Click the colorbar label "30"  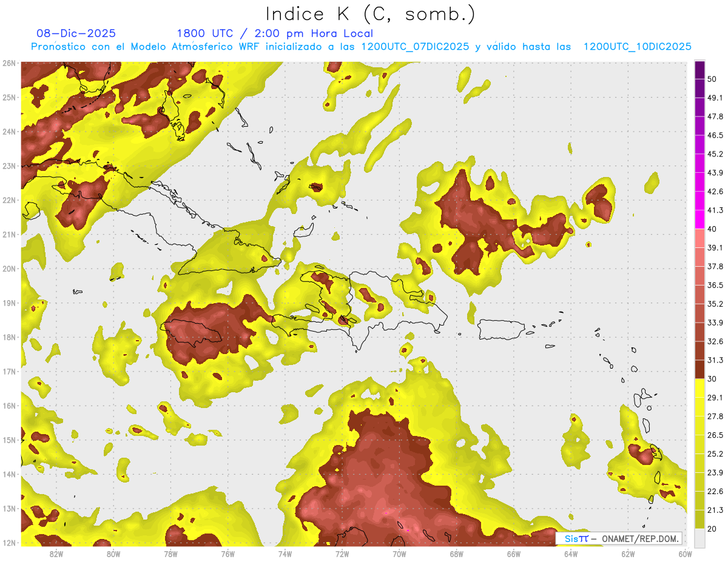pos(712,379)
